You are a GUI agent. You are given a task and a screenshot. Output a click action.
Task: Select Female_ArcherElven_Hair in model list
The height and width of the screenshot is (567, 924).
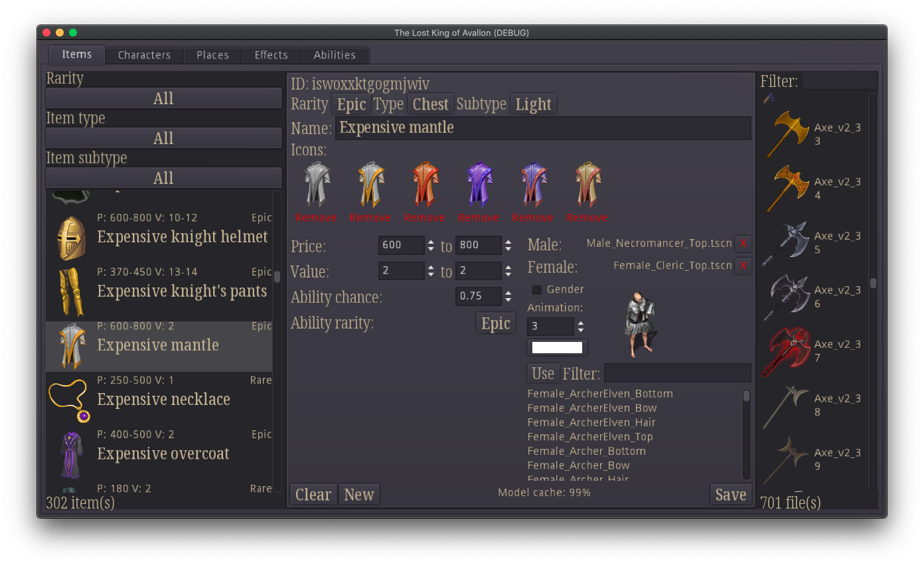[591, 422]
